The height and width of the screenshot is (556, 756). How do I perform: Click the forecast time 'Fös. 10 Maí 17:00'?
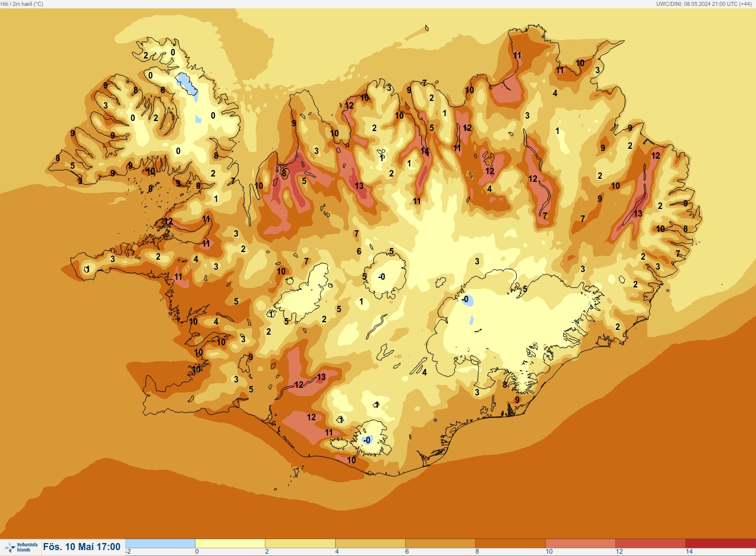[x=82, y=547]
